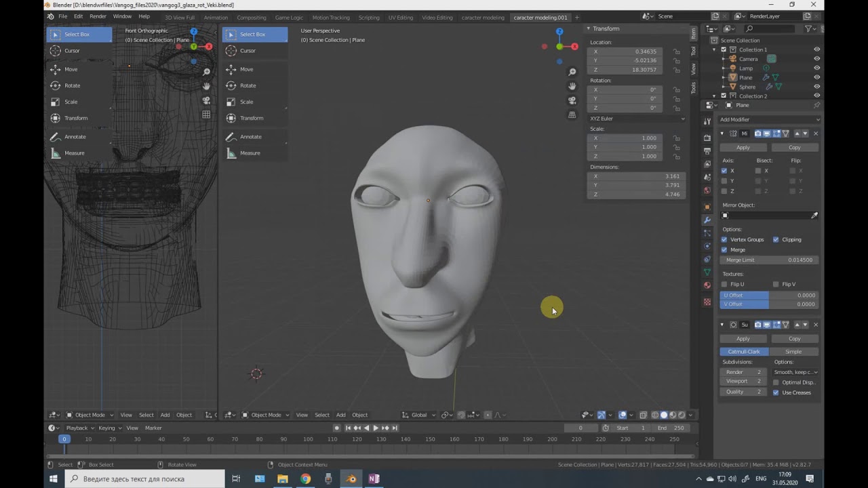Disable the Clipping option
This screenshot has height=488, width=868.
pyautogui.click(x=776, y=239)
